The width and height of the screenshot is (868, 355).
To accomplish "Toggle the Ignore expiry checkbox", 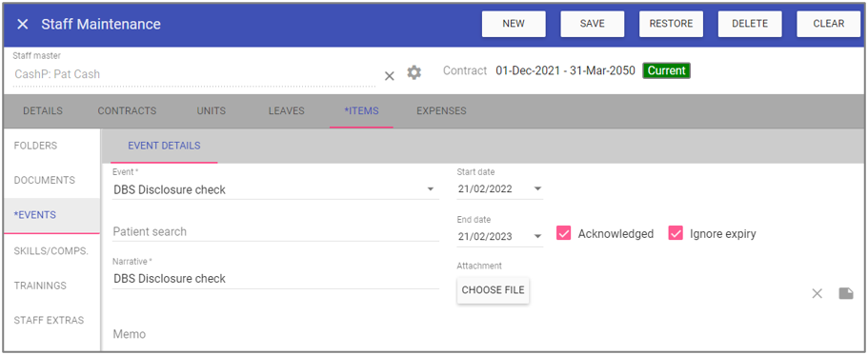I will [x=676, y=233].
